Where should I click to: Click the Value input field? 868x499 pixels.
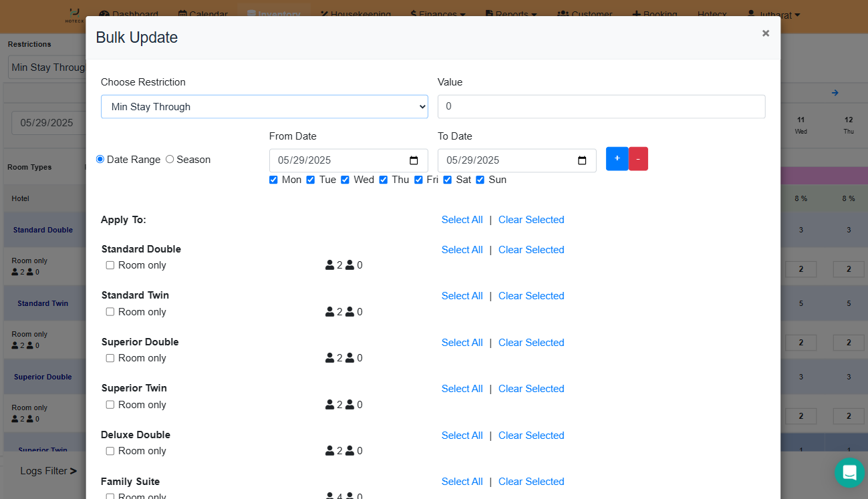pyautogui.click(x=601, y=107)
